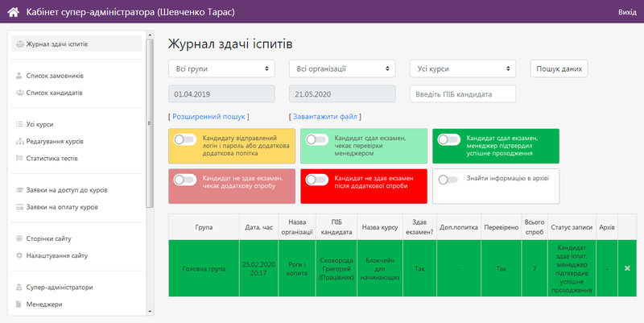Screen dimensions: 644x323
Task: Click the icon beside Супер-адміністратори
Action: click(x=19, y=288)
